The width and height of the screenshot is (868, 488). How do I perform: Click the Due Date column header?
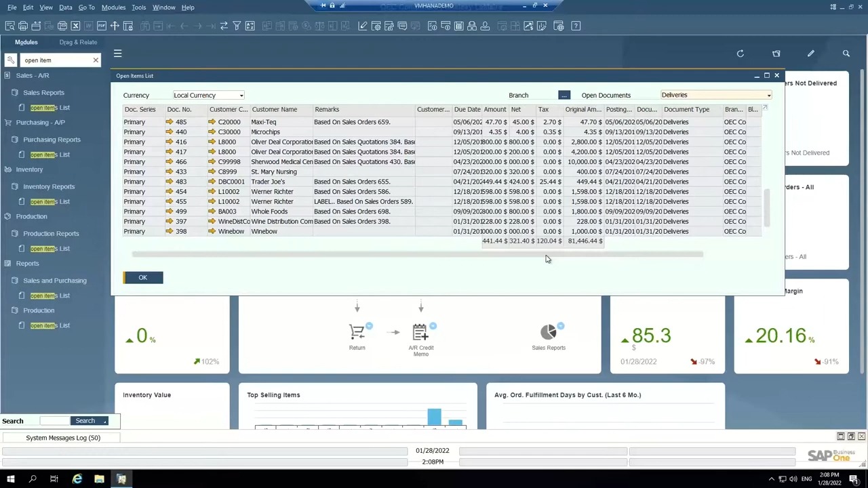(467, 109)
